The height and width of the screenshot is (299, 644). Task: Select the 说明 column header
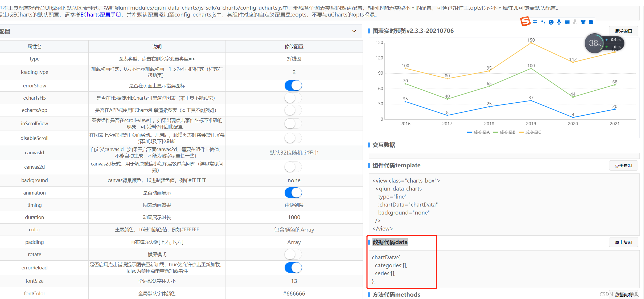click(x=157, y=47)
